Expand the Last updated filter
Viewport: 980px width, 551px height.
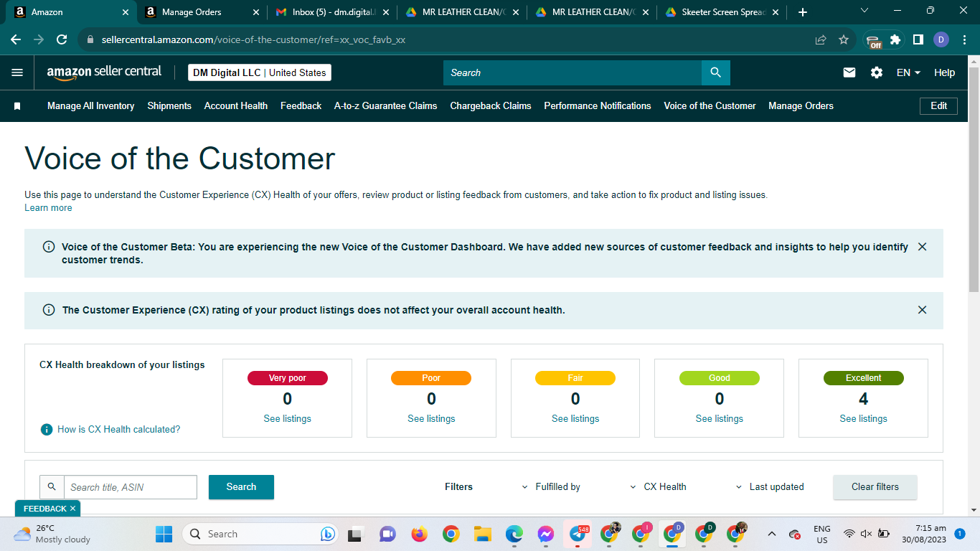[x=770, y=486]
